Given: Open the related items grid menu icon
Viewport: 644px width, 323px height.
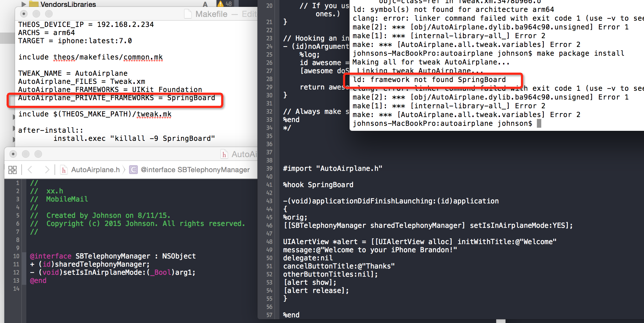Looking at the screenshot, I should click(x=13, y=170).
